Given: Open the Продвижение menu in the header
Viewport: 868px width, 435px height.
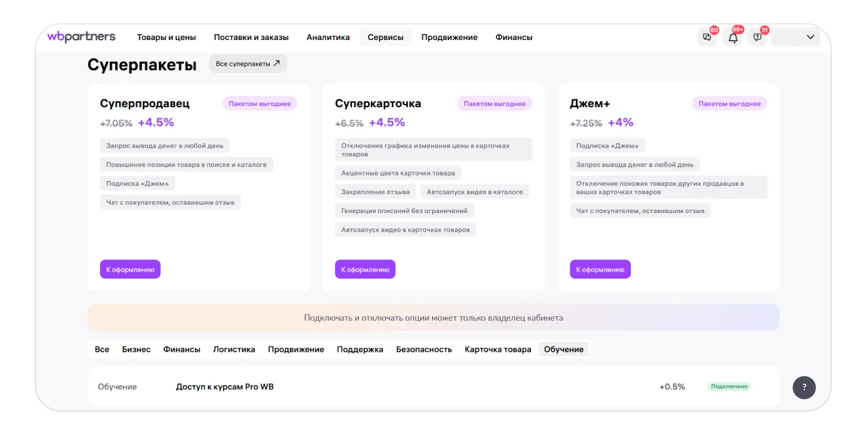Looking at the screenshot, I should coord(449,37).
